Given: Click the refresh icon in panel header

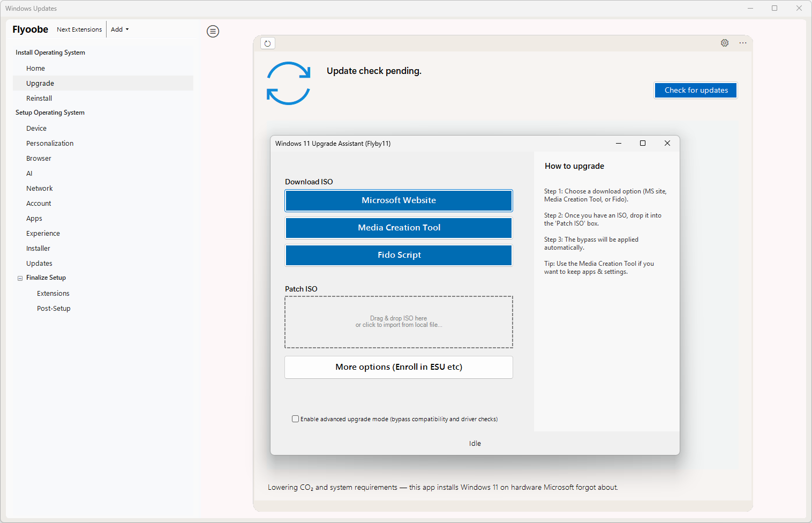Looking at the screenshot, I should (268, 43).
